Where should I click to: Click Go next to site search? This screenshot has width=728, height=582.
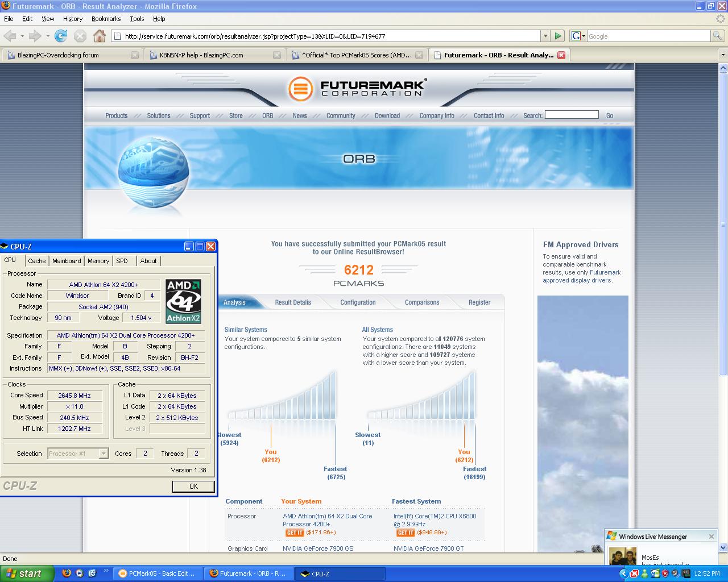pyautogui.click(x=610, y=115)
